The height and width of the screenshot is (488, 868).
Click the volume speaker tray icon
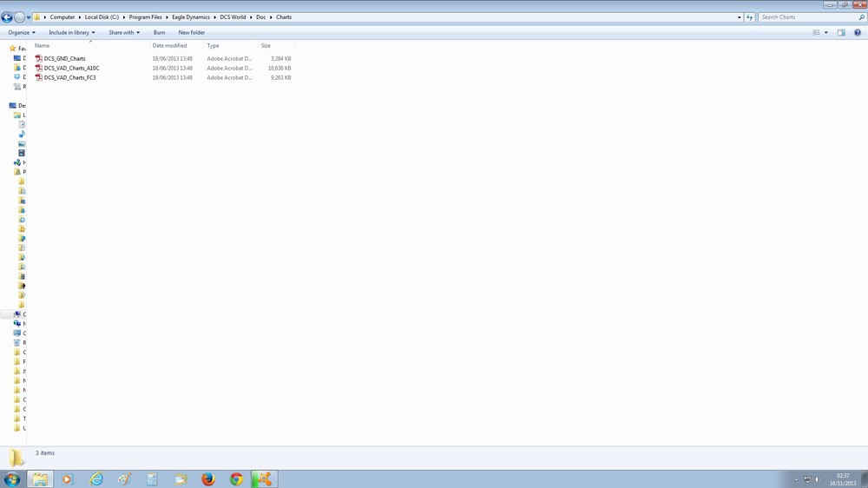pos(819,479)
